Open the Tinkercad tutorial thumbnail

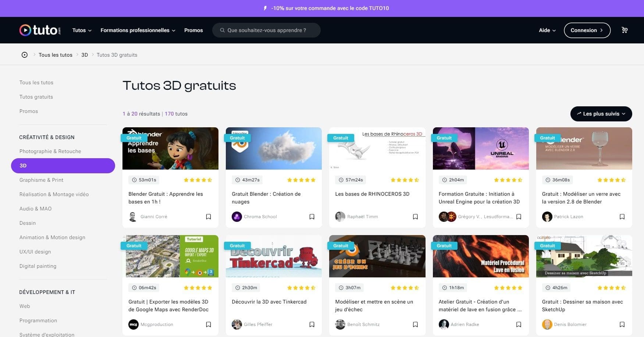click(274, 256)
